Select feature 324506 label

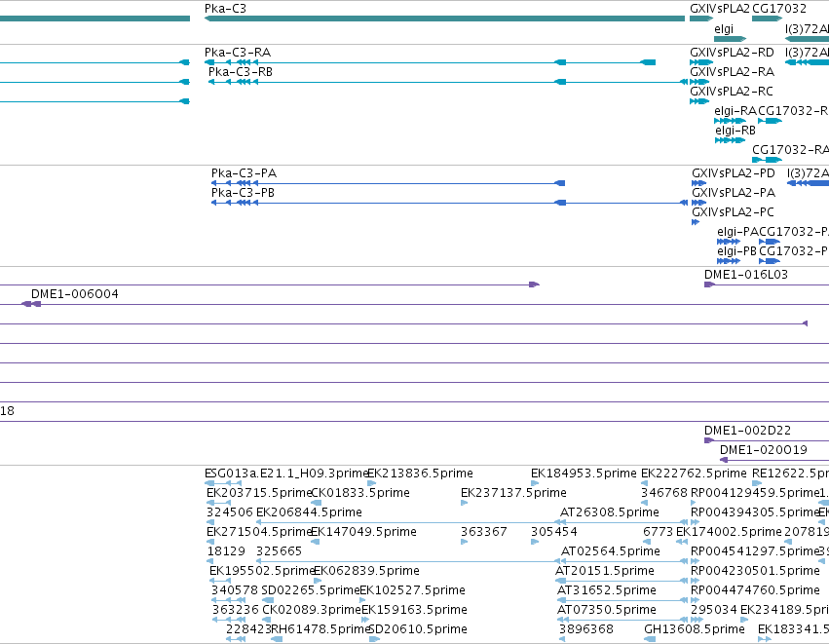[230, 512]
